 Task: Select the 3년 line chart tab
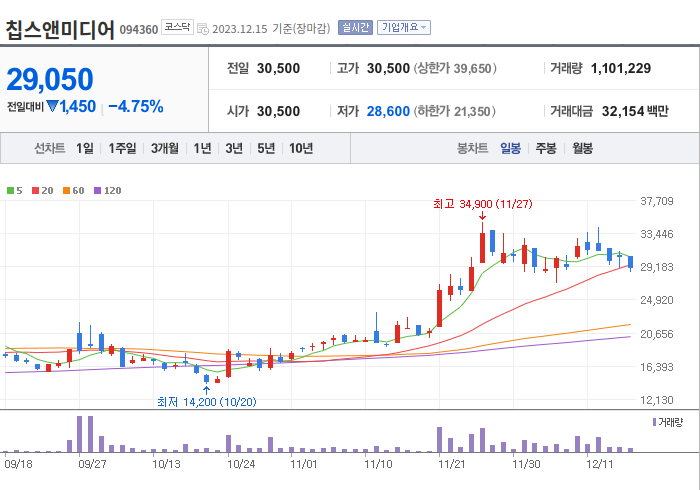(234, 148)
